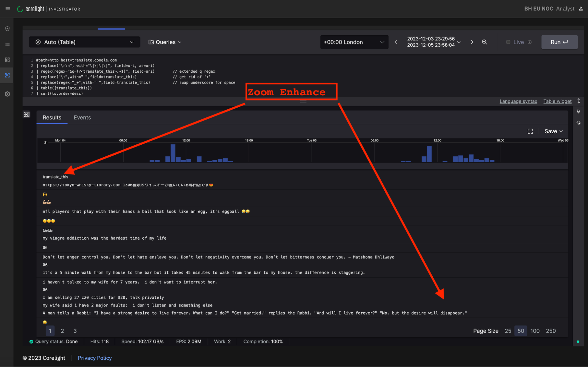Click the tallest Monday histogram bar
The width and height of the screenshot is (588, 367).
173,153
